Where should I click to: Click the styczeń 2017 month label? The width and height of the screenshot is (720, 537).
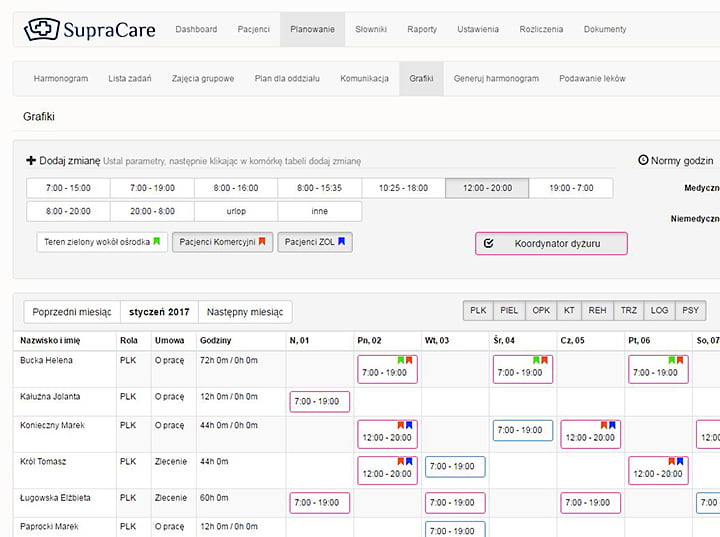159,312
